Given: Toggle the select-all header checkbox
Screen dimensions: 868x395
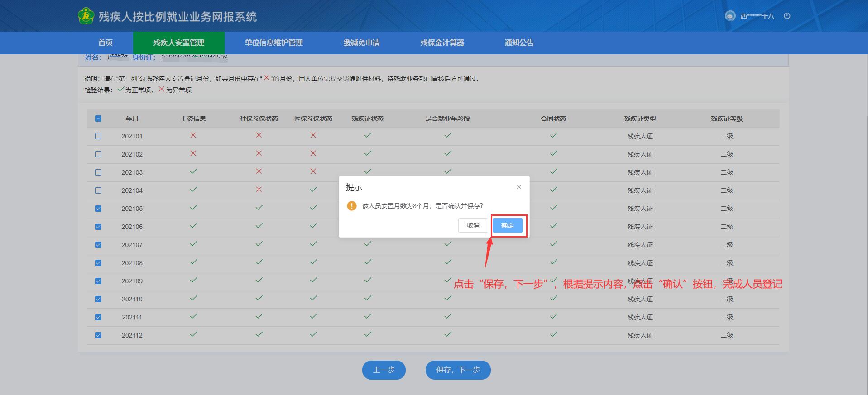Looking at the screenshot, I should [x=98, y=119].
